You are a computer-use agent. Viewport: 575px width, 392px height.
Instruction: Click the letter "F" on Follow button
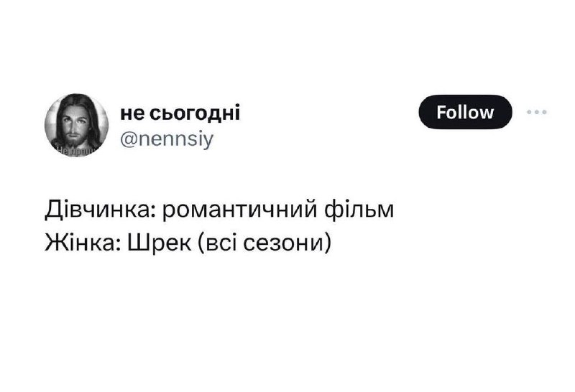pos(441,112)
